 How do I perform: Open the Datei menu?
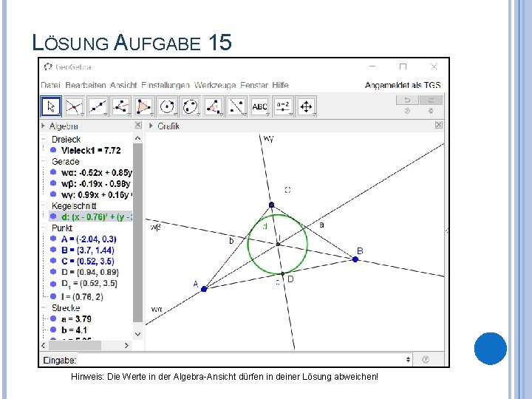click(50, 85)
